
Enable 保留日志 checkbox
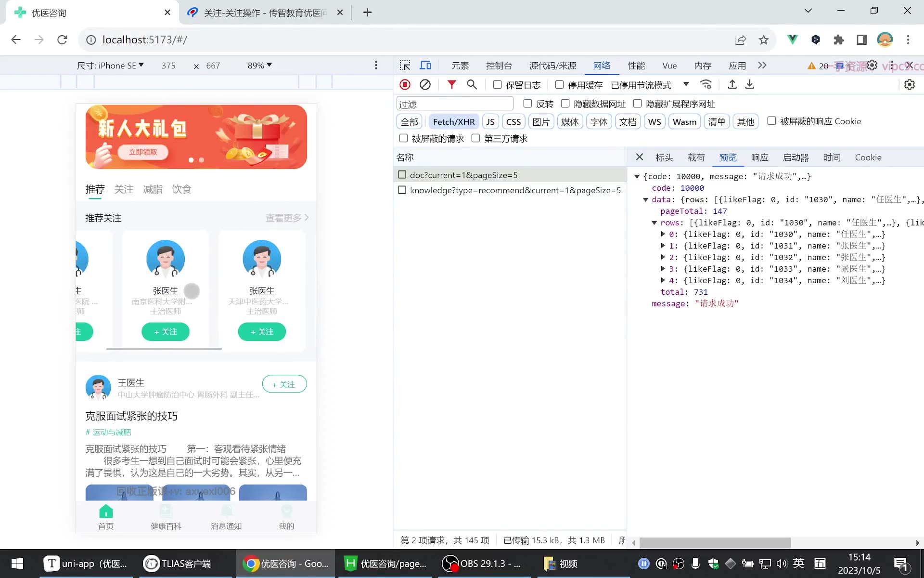pyautogui.click(x=498, y=85)
